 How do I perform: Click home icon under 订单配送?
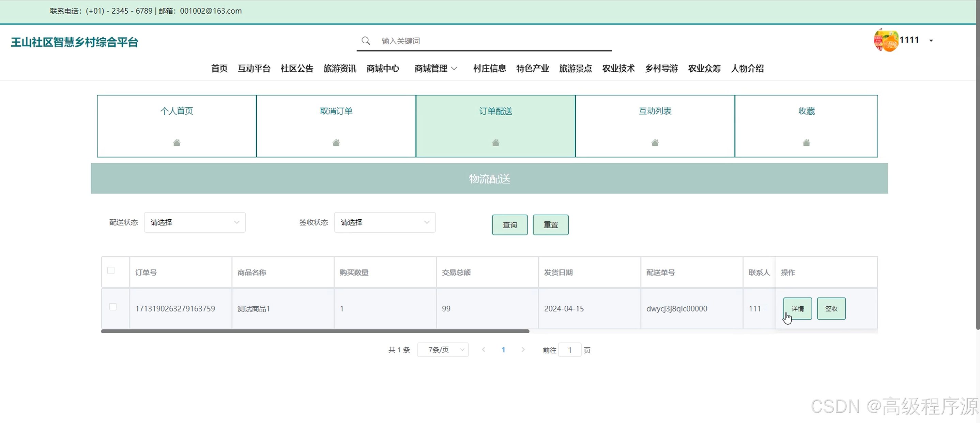click(x=495, y=143)
